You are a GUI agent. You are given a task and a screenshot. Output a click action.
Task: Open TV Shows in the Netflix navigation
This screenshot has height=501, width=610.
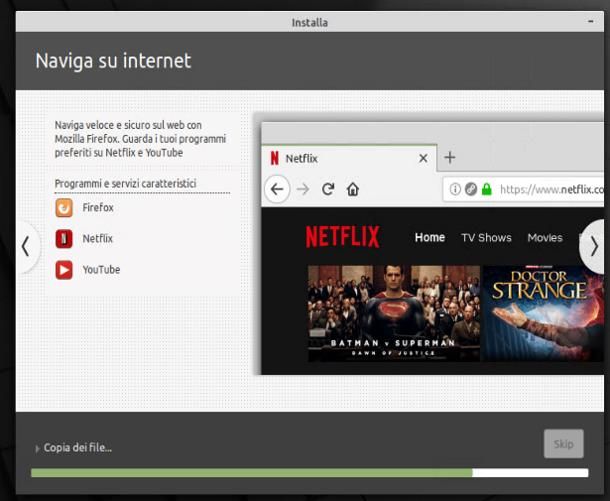486,238
